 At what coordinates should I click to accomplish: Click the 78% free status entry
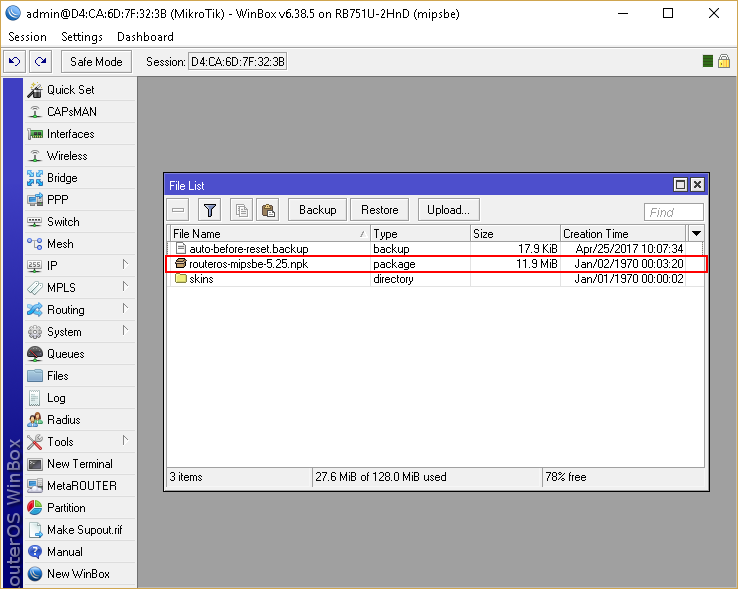623,477
